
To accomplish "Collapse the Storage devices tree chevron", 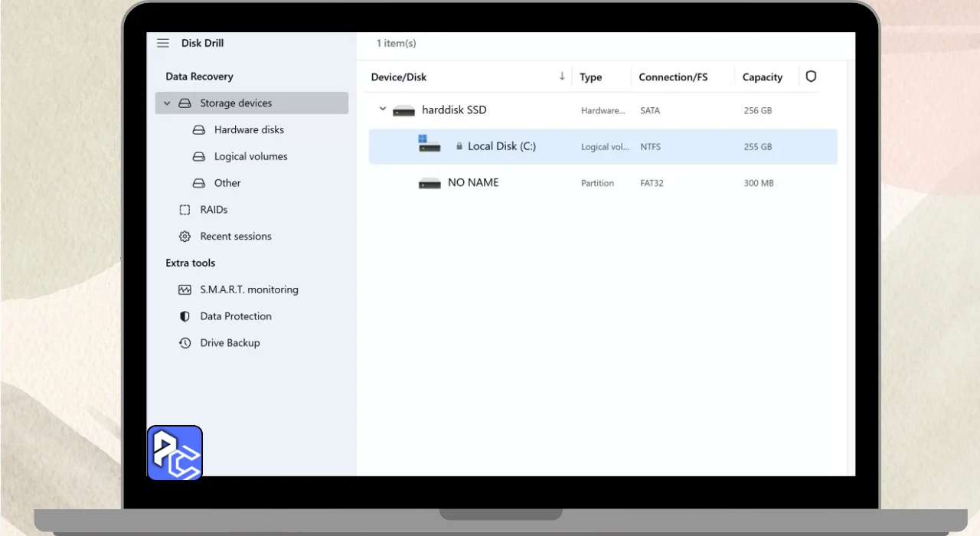I will tap(167, 103).
